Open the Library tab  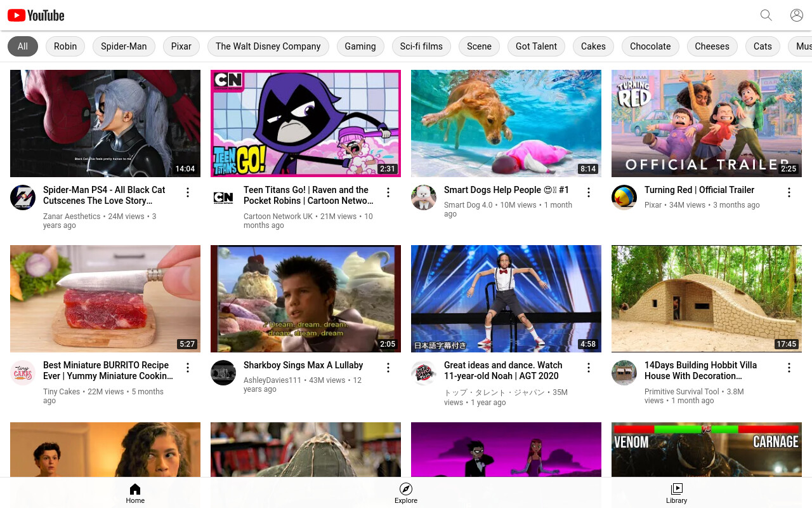676,493
